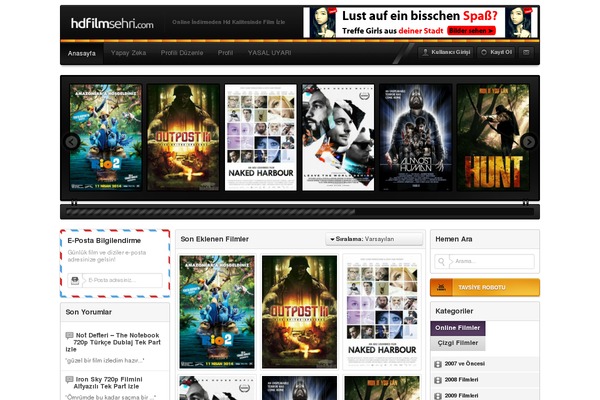Viewport: 600px width, 400px height.
Task: Open YASAL UYARI page
Action: click(x=269, y=53)
